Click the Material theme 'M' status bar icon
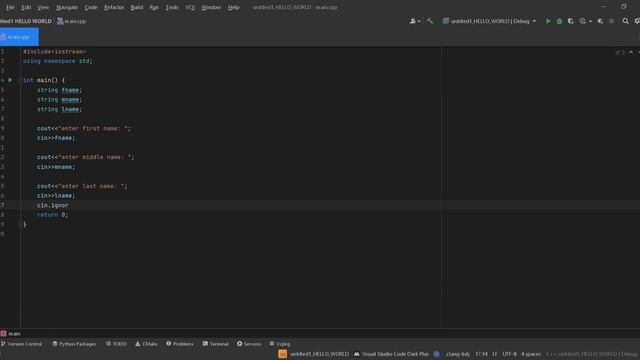The image size is (640, 360). coord(357,354)
